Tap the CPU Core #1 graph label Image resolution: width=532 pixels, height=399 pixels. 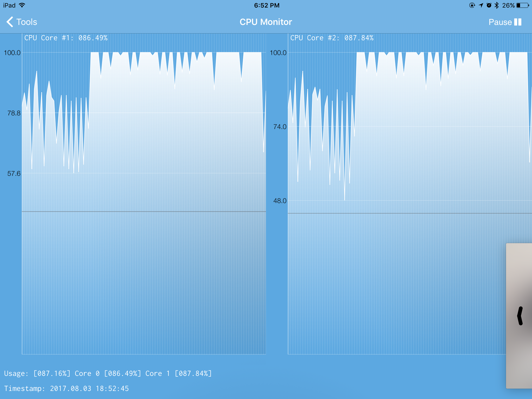tap(66, 38)
